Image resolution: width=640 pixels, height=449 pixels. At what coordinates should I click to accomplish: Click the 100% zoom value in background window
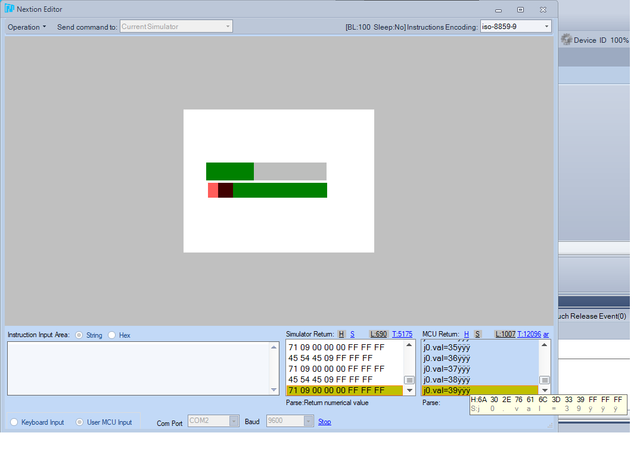click(x=619, y=40)
